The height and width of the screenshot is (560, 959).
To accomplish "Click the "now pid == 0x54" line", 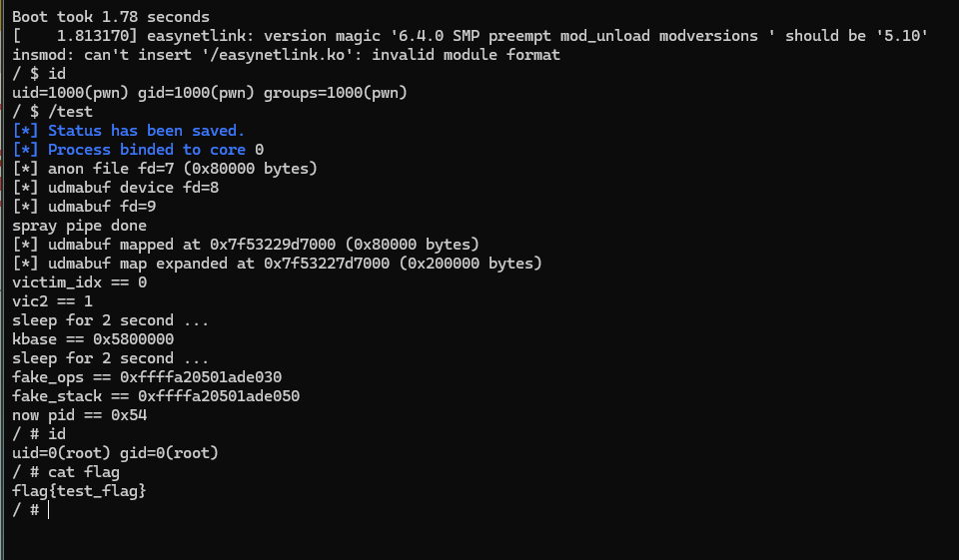I will (79, 415).
